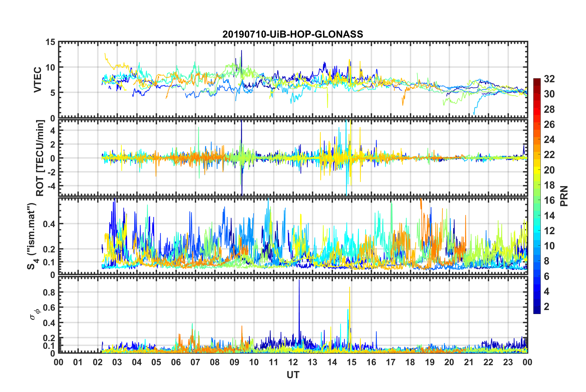
Task: Click the 30 label on the PRN colorbar
Action: click(x=549, y=94)
